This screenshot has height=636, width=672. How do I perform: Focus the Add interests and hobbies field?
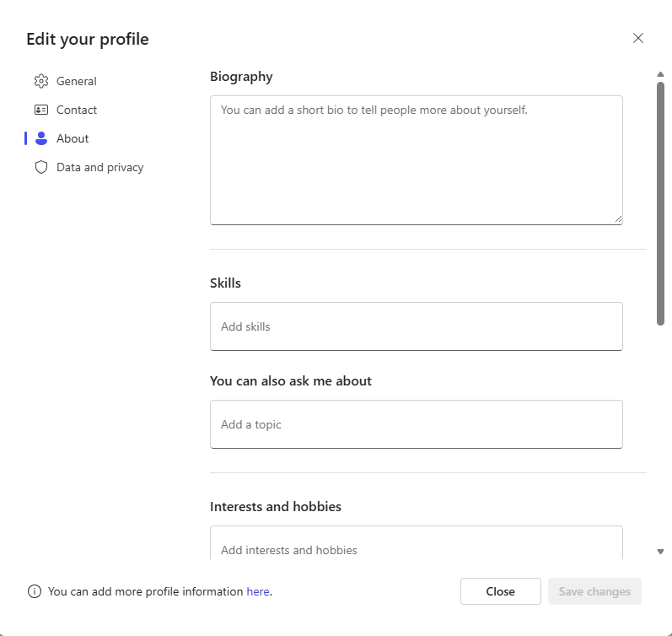[x=416, y=546]
